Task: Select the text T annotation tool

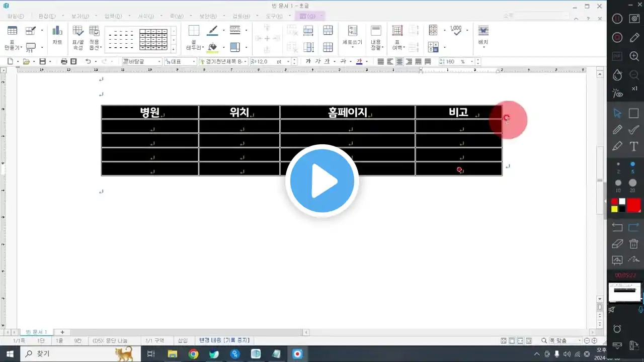Action: point(634,146)
